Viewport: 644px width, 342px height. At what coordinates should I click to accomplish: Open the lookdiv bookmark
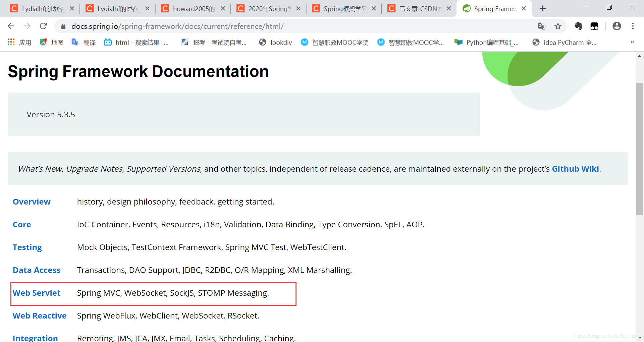pyautogui.click(x=275, y=42)
